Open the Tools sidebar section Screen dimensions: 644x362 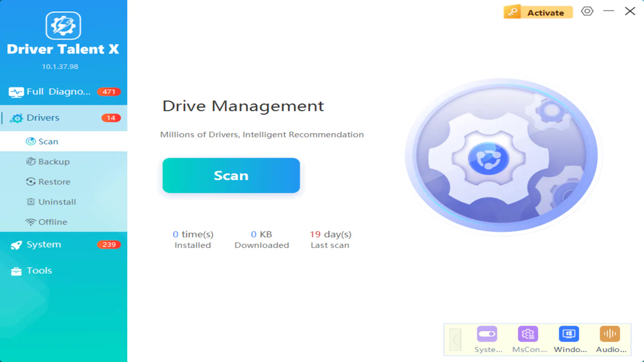click(x=64, y=271)
